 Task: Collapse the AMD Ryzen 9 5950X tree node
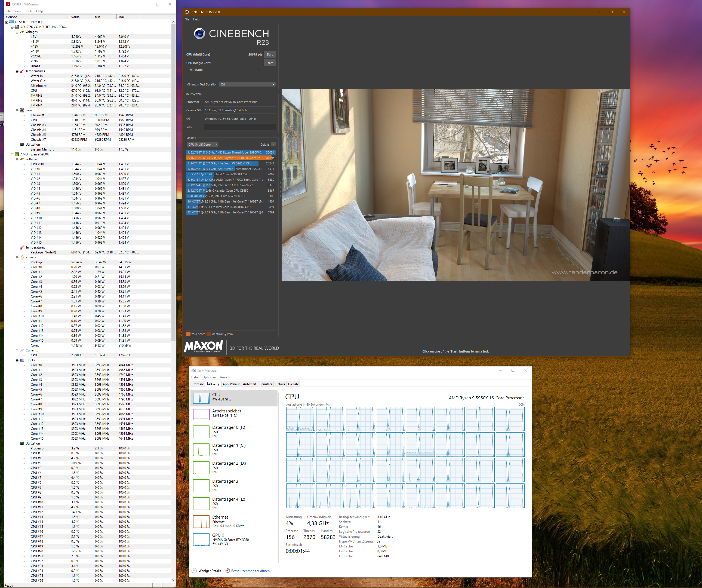[x=12, y=155]
